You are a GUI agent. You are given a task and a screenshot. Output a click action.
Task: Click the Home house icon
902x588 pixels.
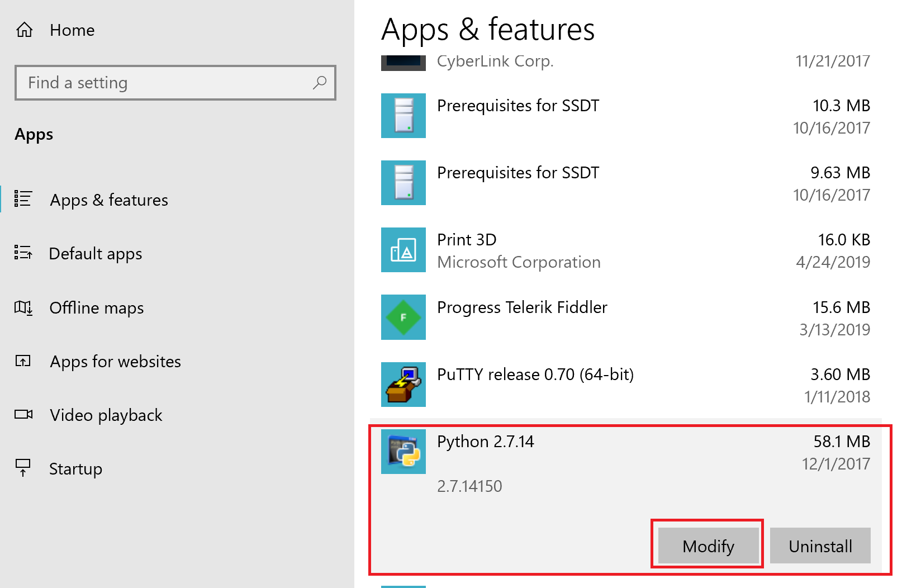[24, 30]
